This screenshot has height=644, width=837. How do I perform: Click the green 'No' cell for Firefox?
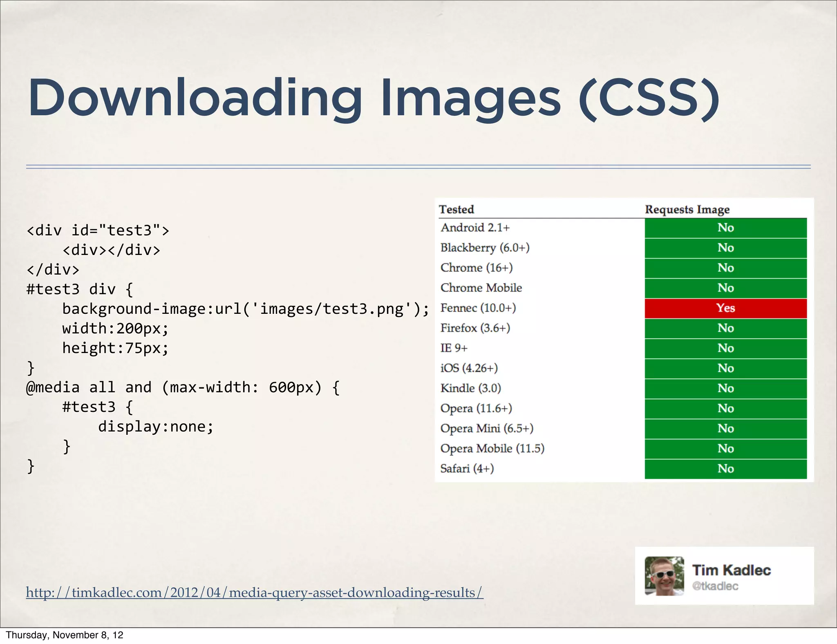click(x=726, y=328)
